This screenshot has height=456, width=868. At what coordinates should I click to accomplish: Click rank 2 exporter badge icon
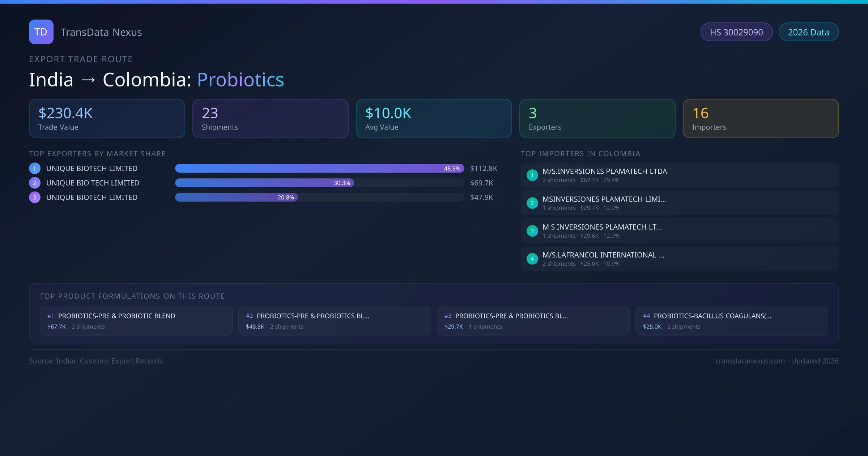pyautogui.click(x=34, y=183)
